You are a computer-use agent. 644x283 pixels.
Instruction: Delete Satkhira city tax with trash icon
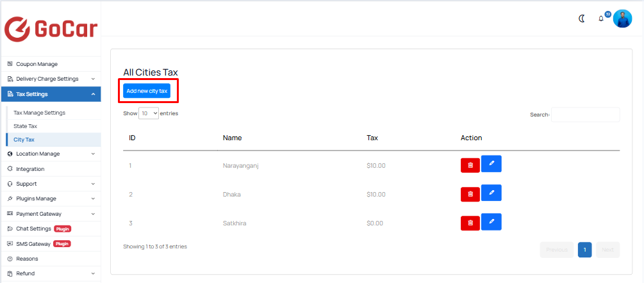(470, 223)
